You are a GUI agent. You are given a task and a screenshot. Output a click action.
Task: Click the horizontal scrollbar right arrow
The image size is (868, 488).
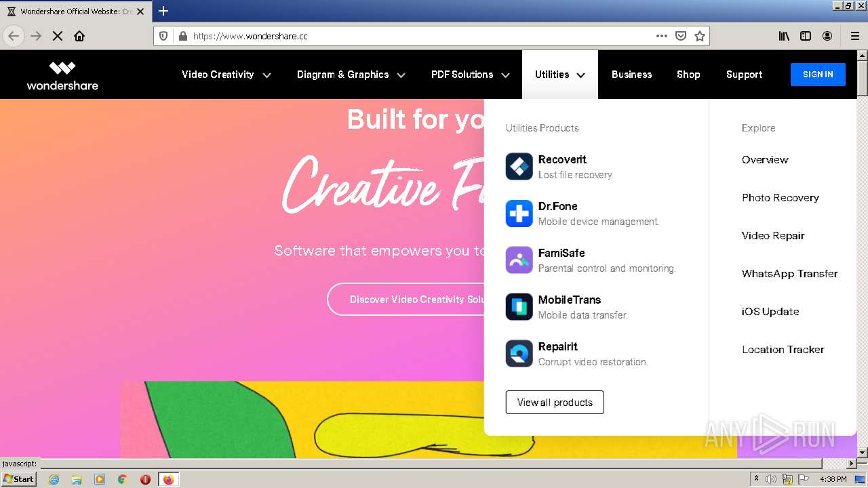click(x=852, y=464)
